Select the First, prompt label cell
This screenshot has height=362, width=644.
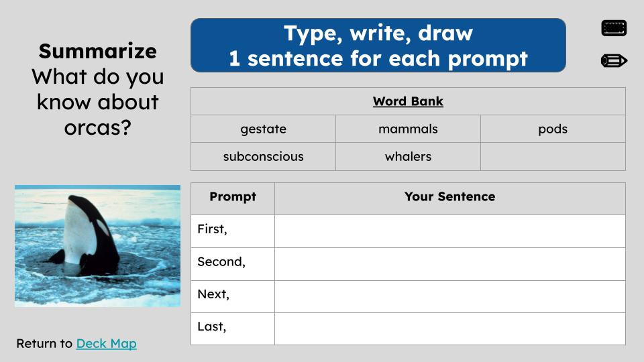pos(233,231)
